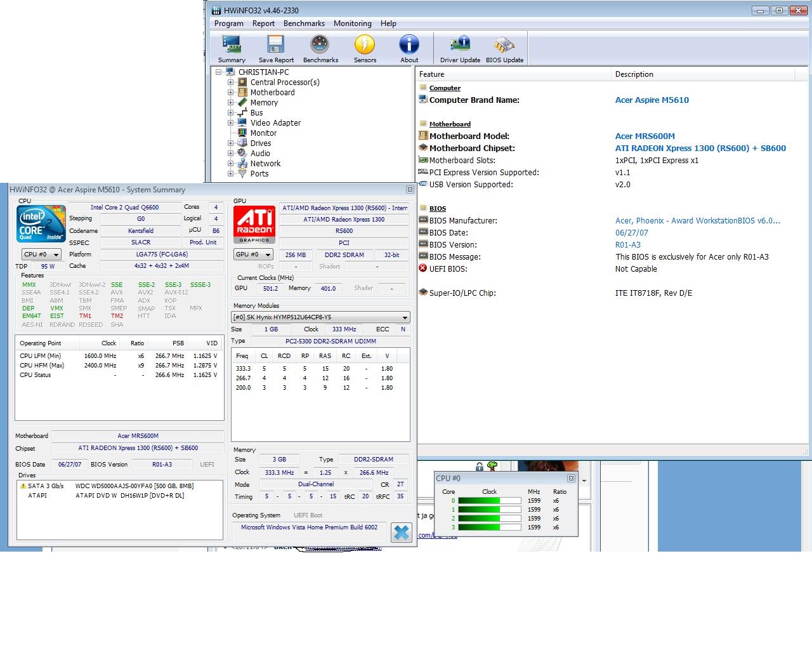Screen dimensions: 812x650
Task: Expand the Central Processor(s) node
Action: pos(231,83)
